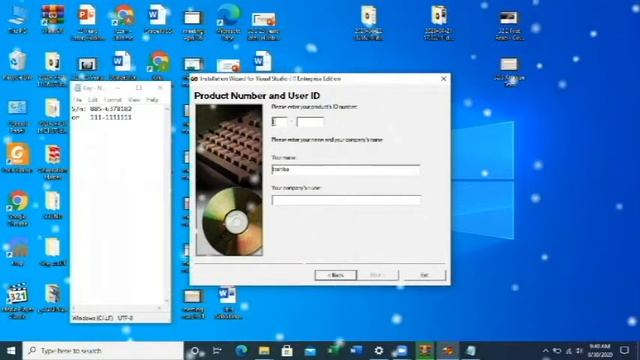Open Settings gear on the taskbar
Image resolution: width=640 pixels, height=360 pixels.
pyautogui.click(x=379, y=351)
